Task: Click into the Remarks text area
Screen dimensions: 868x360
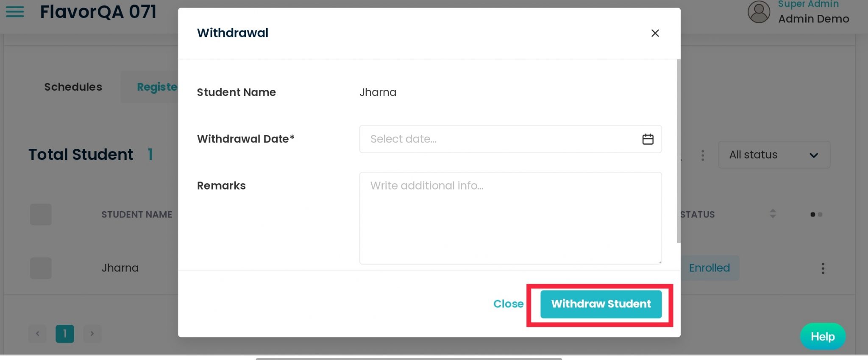Action: 510,218
